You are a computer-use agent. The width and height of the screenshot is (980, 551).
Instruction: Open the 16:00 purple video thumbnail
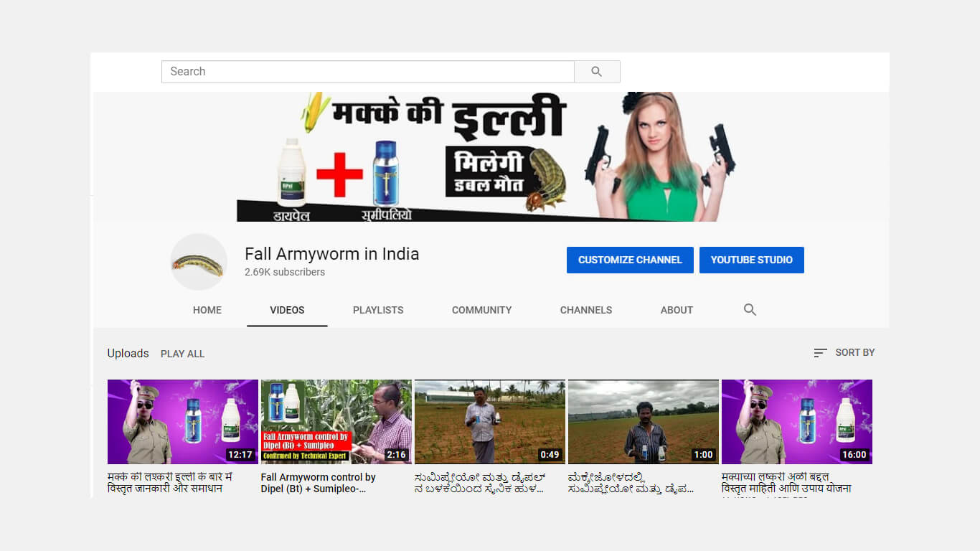797,422
